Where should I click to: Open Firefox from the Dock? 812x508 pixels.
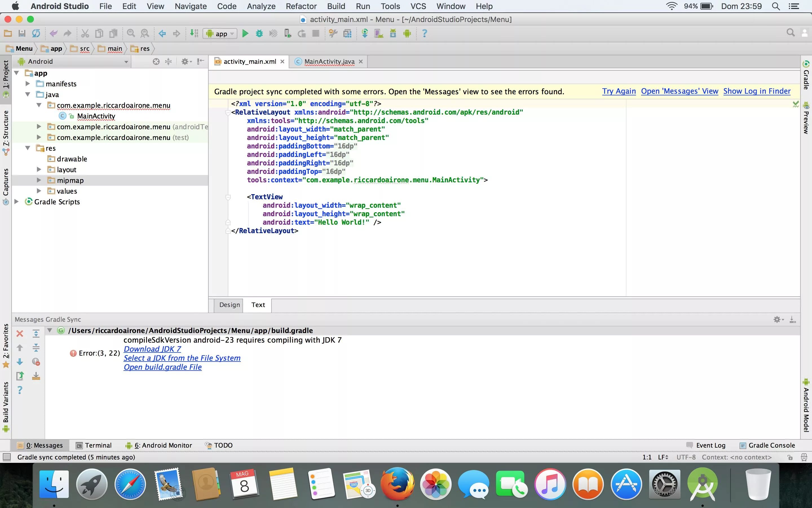click(397, 484)
